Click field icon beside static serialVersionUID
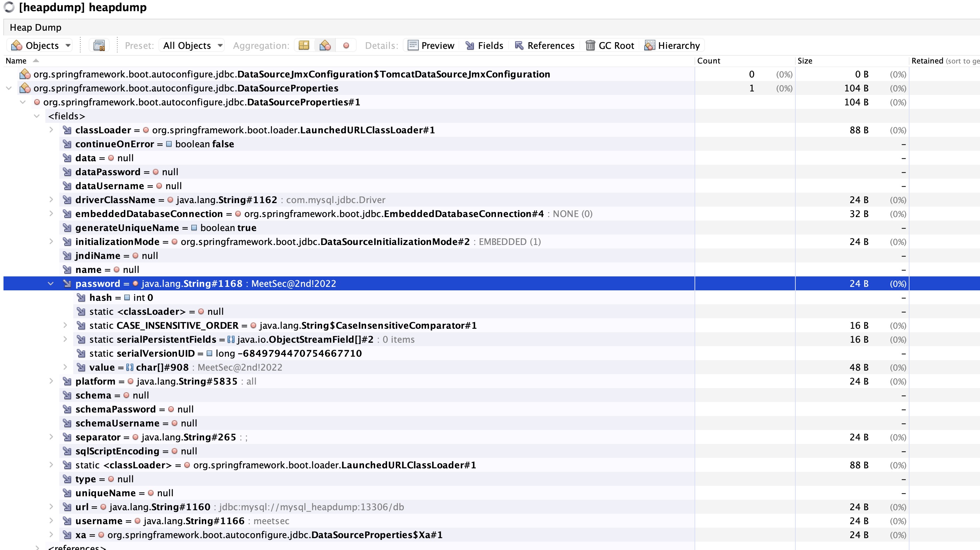Image resolution: width=980 pixels, height=550 pixels. click(x=81, y=354)
